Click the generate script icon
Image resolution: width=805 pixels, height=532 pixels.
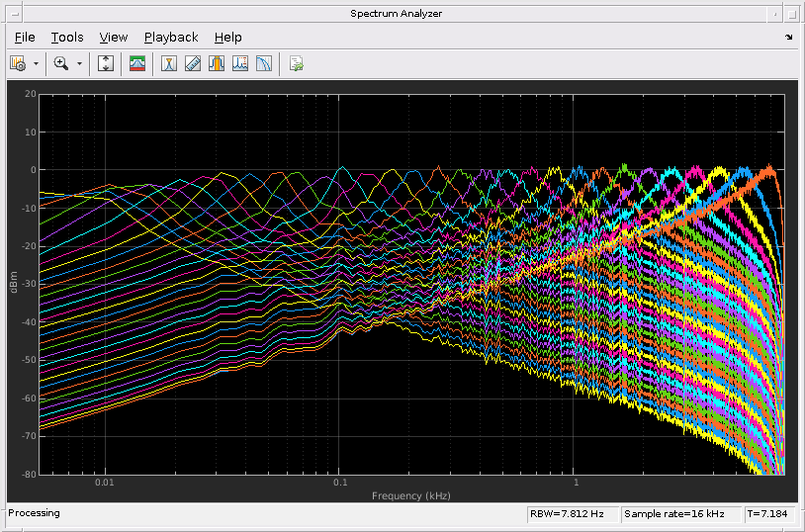[296, 63]
